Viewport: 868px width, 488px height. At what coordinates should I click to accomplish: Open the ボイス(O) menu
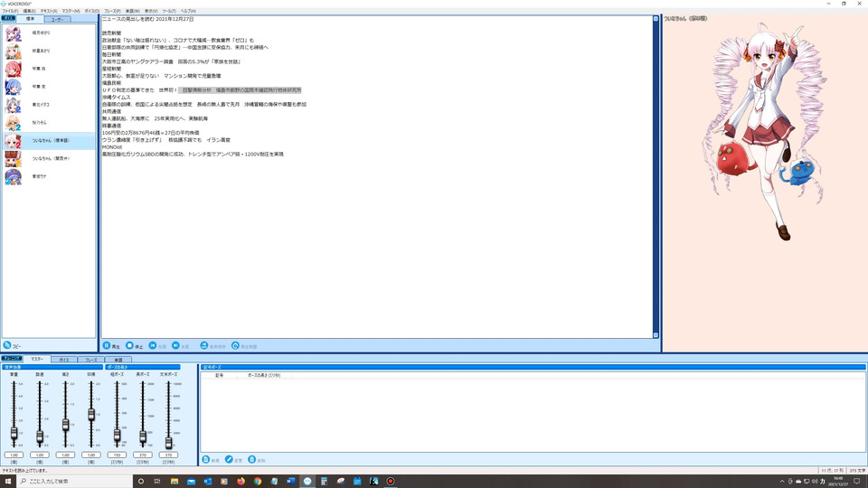point(92,11)
